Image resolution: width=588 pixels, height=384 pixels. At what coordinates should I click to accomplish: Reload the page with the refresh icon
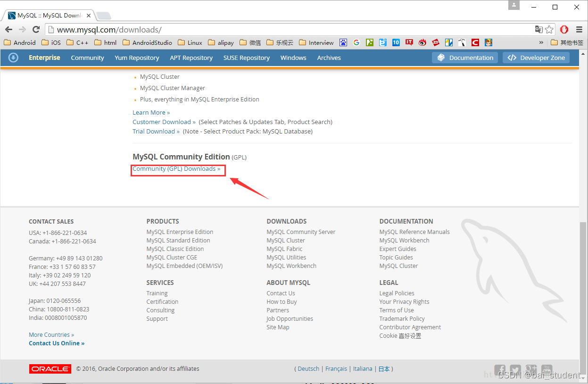pos(36,29)
